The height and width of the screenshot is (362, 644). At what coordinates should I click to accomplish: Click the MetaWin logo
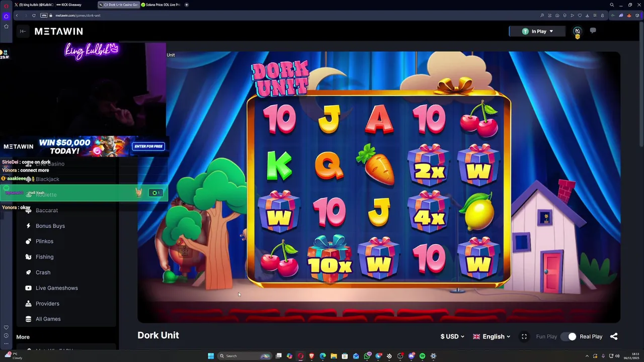58,31
